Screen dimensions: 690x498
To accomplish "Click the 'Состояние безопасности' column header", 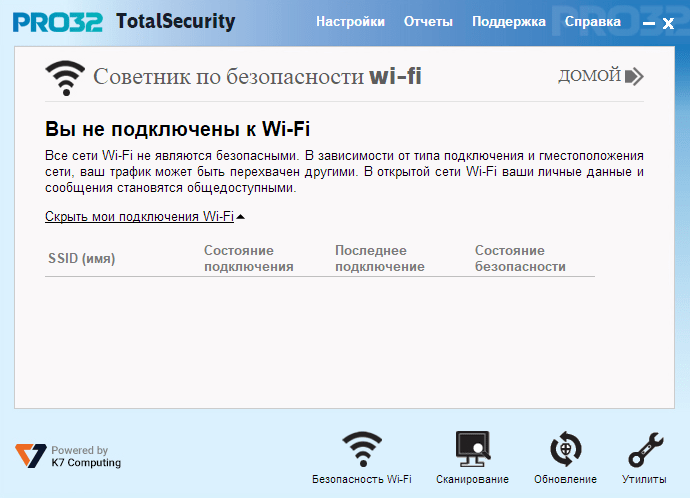I will [x=520, y=259].
